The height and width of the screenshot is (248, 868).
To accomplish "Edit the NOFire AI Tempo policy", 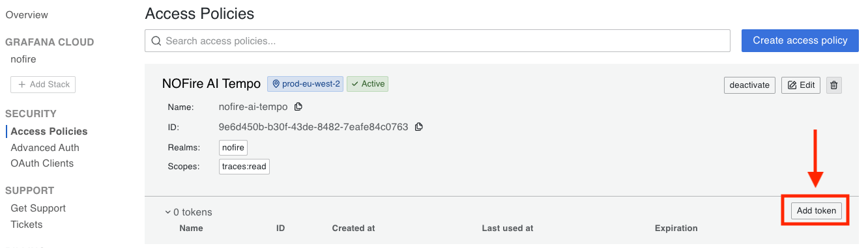I will click(x=801, y=85).
